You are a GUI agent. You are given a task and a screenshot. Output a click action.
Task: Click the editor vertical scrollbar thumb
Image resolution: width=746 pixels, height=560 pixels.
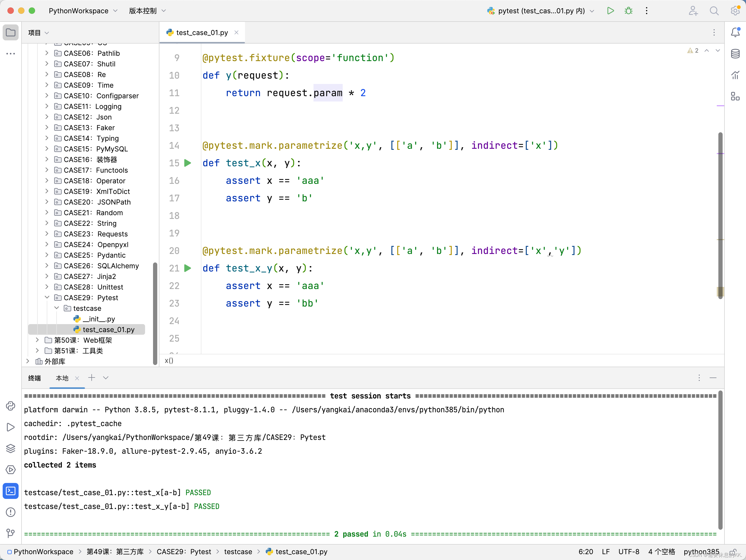[x=720, y=216]
